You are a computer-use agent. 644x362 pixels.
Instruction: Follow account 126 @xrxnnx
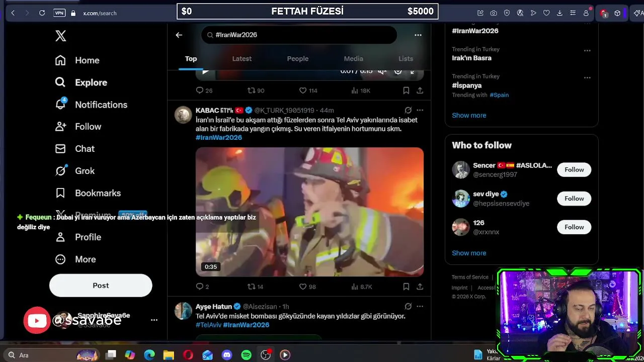574,227
